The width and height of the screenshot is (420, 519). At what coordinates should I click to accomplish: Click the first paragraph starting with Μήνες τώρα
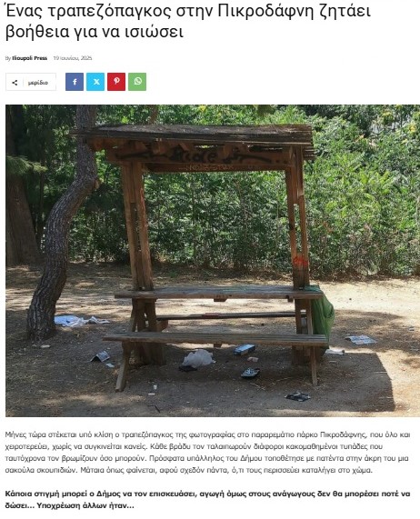[x=208, y=453]
